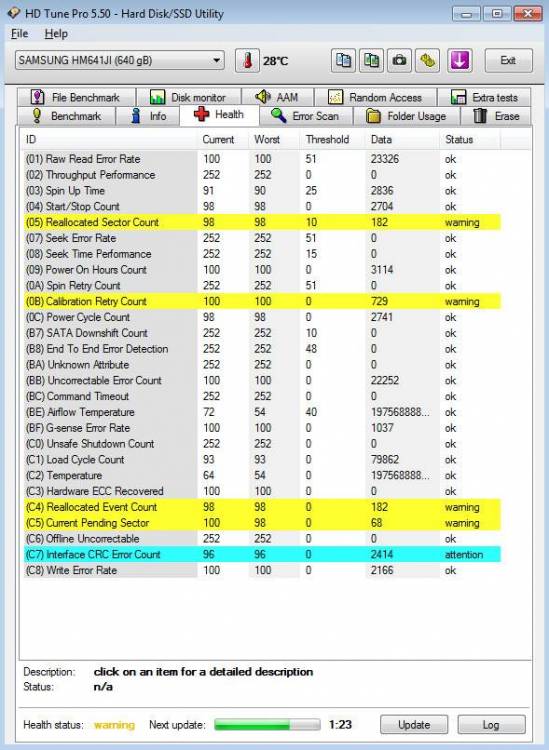Open the Error Scan tab

(x=306, y=116)
